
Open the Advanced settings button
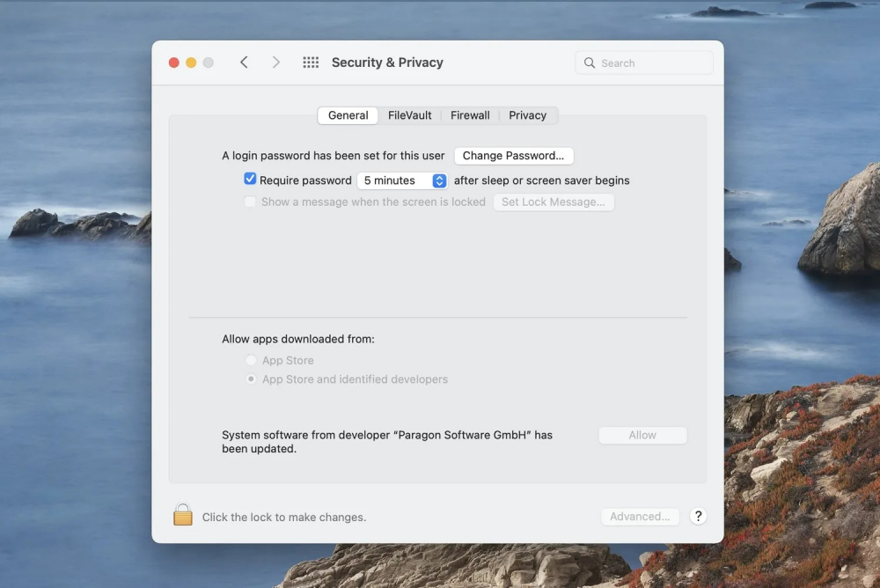coord(641,517)
